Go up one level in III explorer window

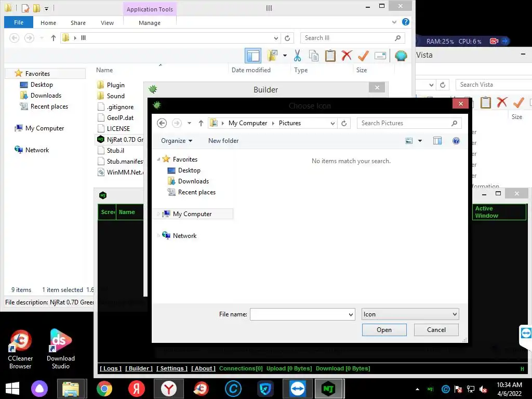pos(54,38)
